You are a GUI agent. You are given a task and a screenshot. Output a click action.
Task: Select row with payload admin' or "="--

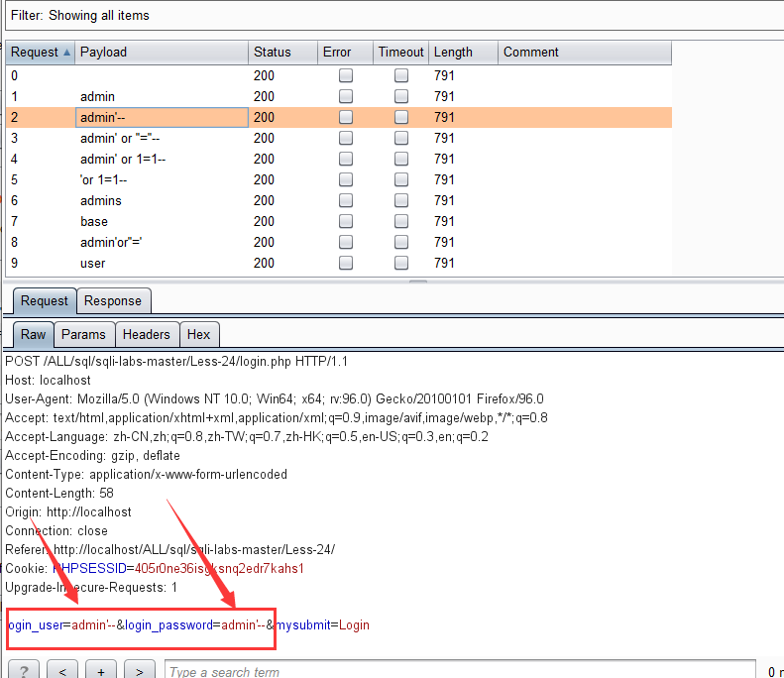pyautogui.click(x=339, y=138)
